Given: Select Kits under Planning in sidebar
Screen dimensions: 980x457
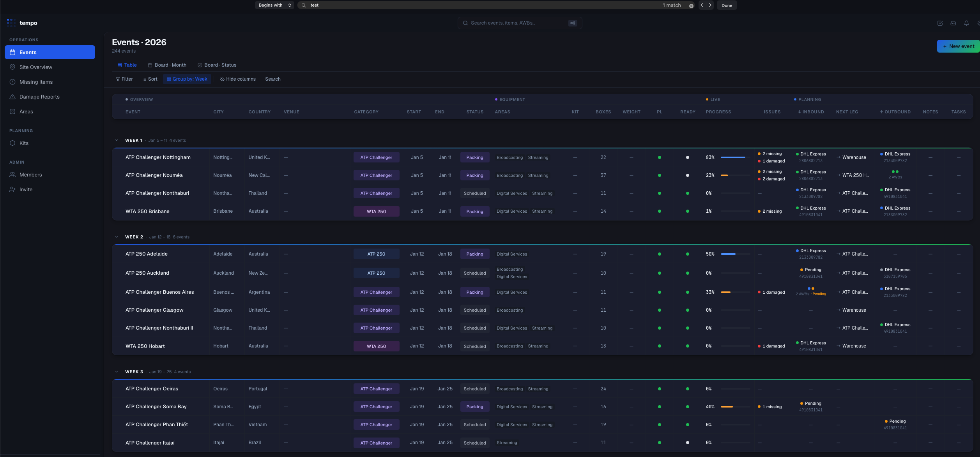Looking at the screenshot, I should tap(24, 143).
